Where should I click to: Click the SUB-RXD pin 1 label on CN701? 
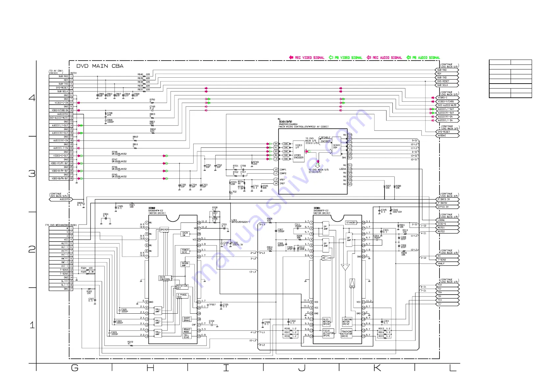(63, 76)
